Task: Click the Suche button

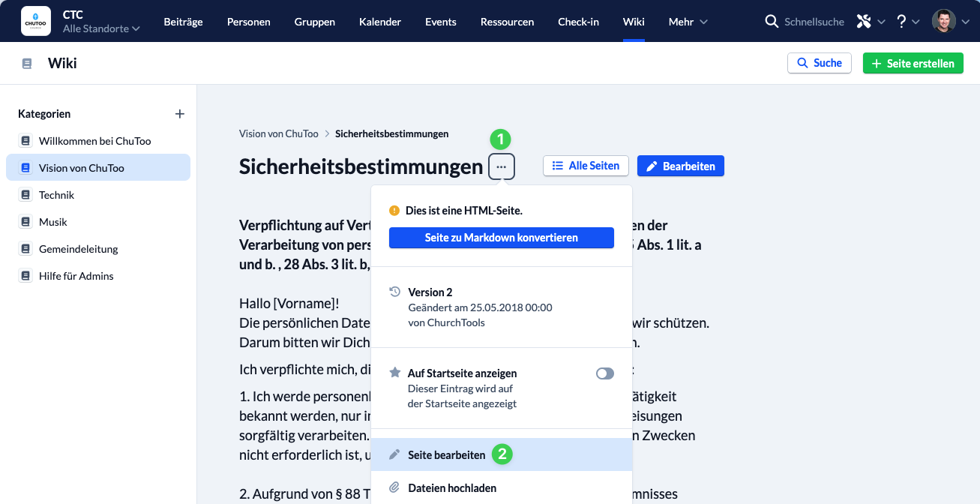Action: tap(820, 63)
